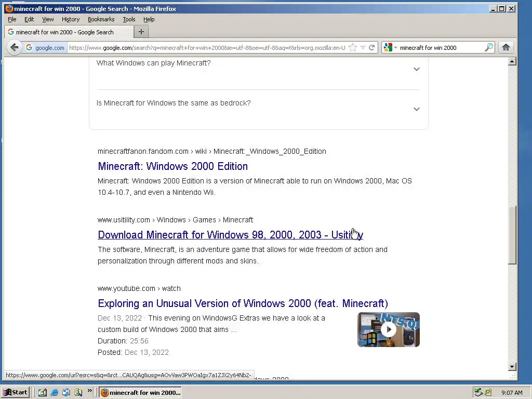
Task: Open the search engine selector dropdown
Action: click(390, 47)
